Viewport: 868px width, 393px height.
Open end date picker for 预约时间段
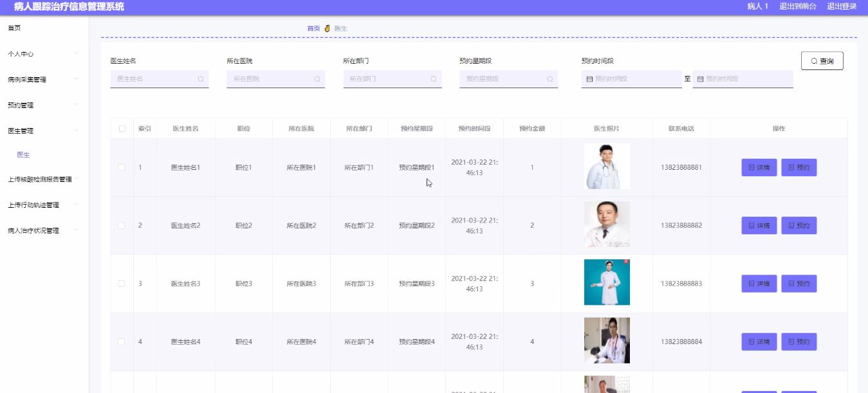743,79
